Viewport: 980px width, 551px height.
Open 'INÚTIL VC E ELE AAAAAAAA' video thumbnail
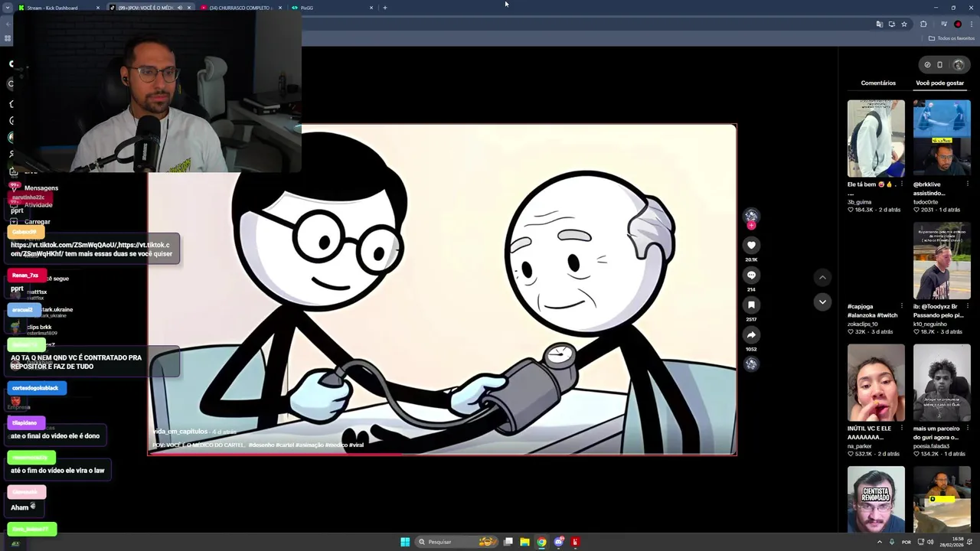[x=876, y=383]
